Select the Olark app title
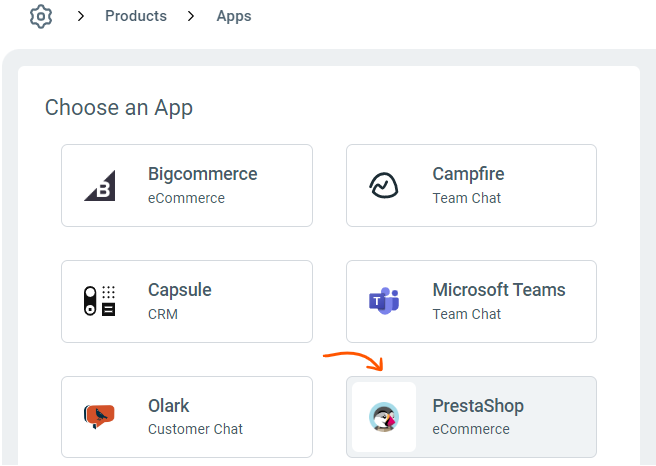This screenshot has width=656, height=466. (169, 406)
